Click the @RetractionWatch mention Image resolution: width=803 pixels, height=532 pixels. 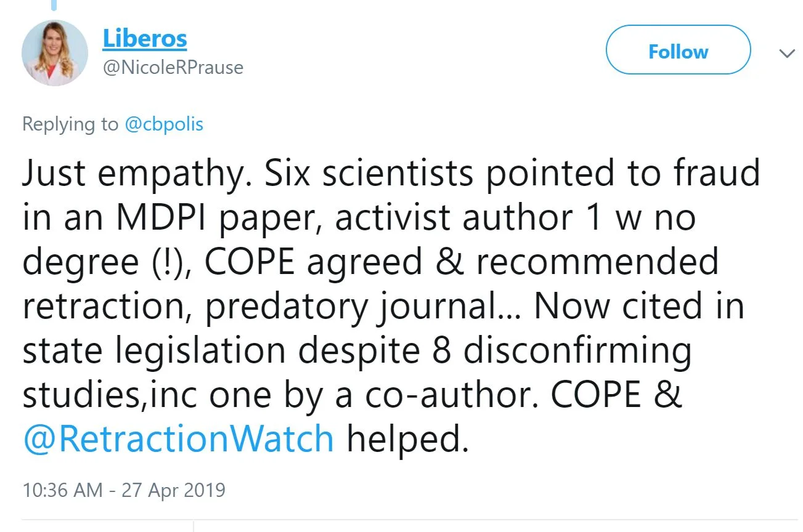pos(178,438)
